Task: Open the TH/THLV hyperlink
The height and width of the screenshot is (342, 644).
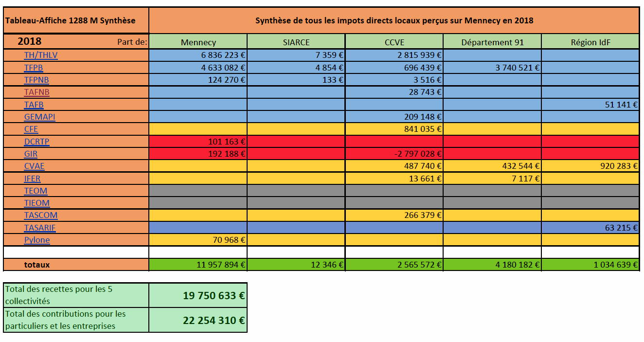Action: point(41,55)
